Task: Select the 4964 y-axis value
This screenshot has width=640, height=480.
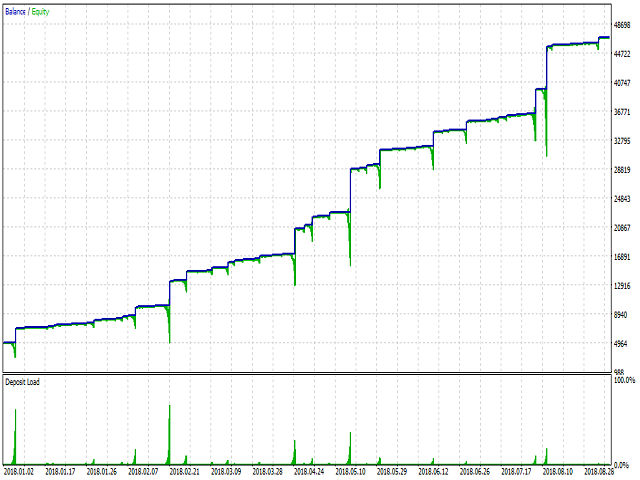Action: (620, 344)
